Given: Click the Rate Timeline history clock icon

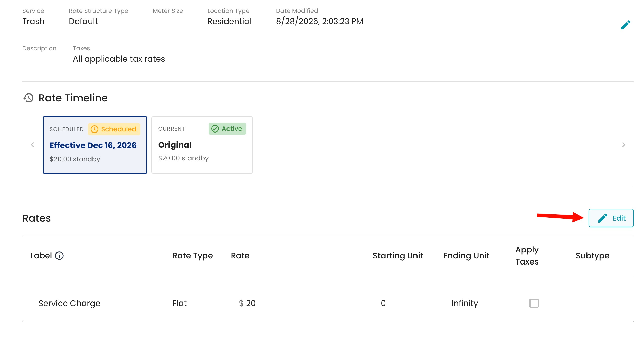Looking at the screenshot, I should [28, 98].
